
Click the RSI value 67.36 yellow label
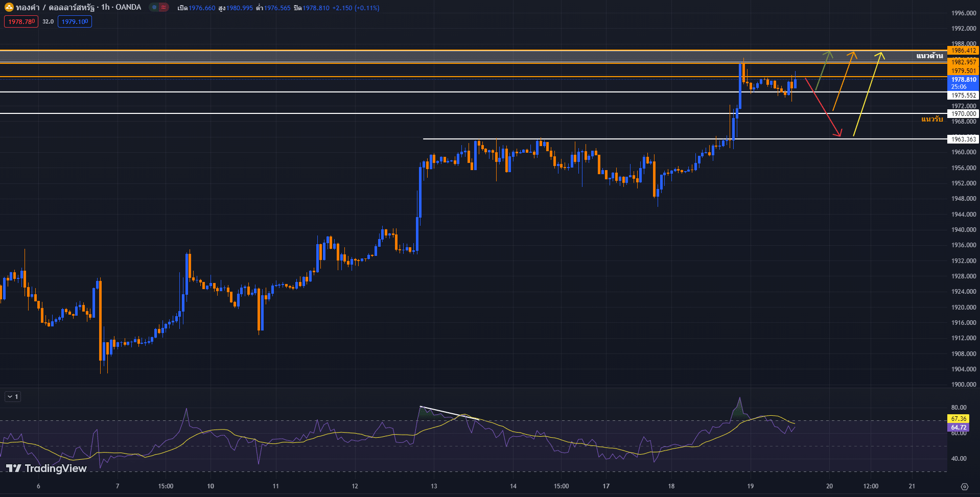click(x=959, y=419)
